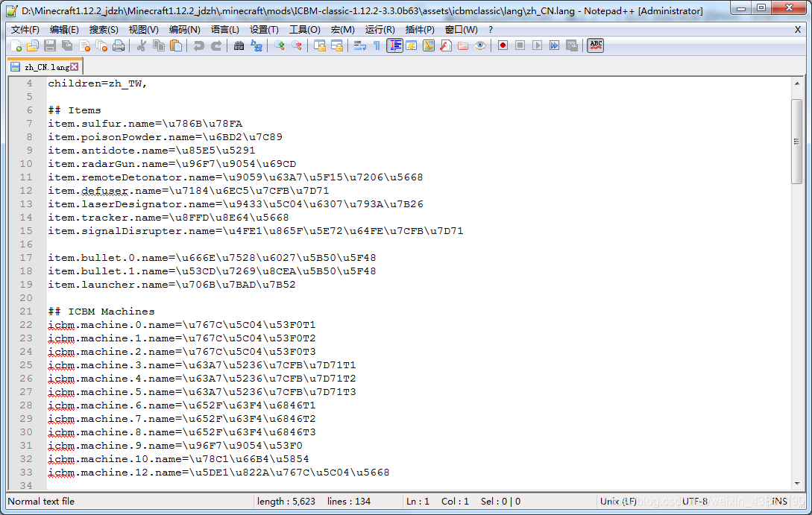The width and height of the screenshot is (812, 515).
Task: Toggle the ABC spell check icon
Action: pyautogui.click(x=596, y=46)
